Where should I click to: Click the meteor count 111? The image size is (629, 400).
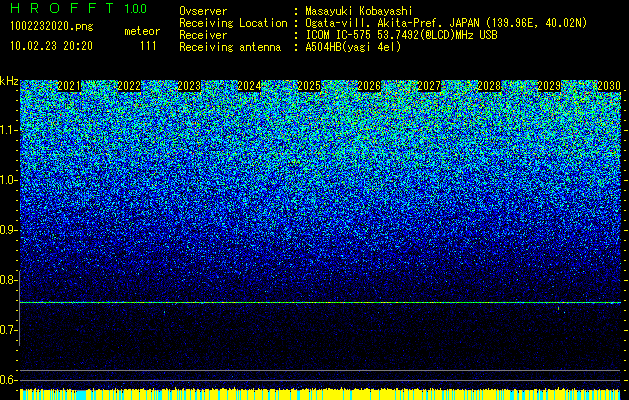point(148,46)
